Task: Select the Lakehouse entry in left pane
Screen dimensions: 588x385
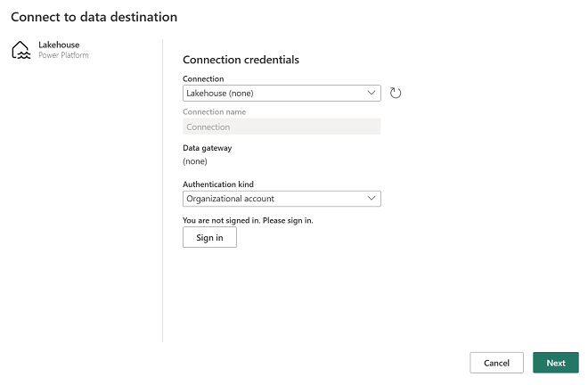Action: 50,50
